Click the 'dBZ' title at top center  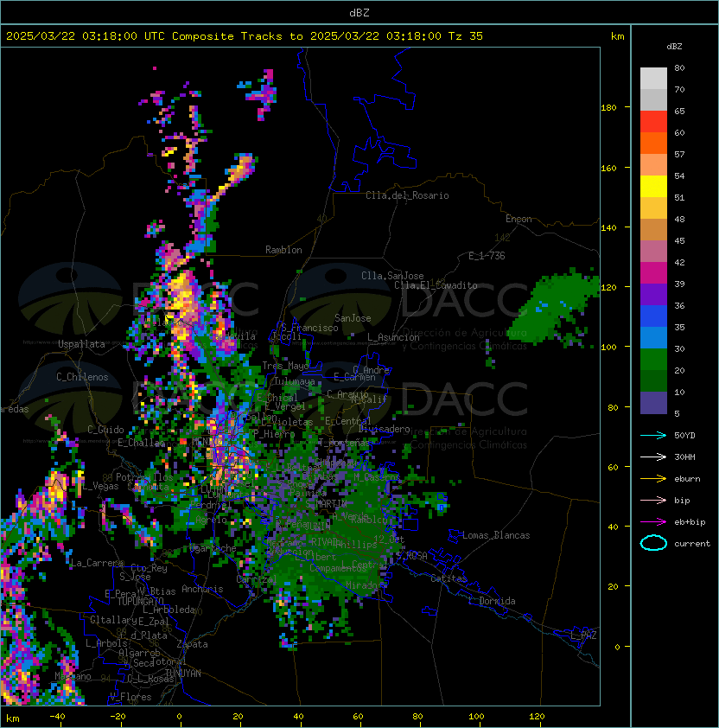(x=359, y=13)
